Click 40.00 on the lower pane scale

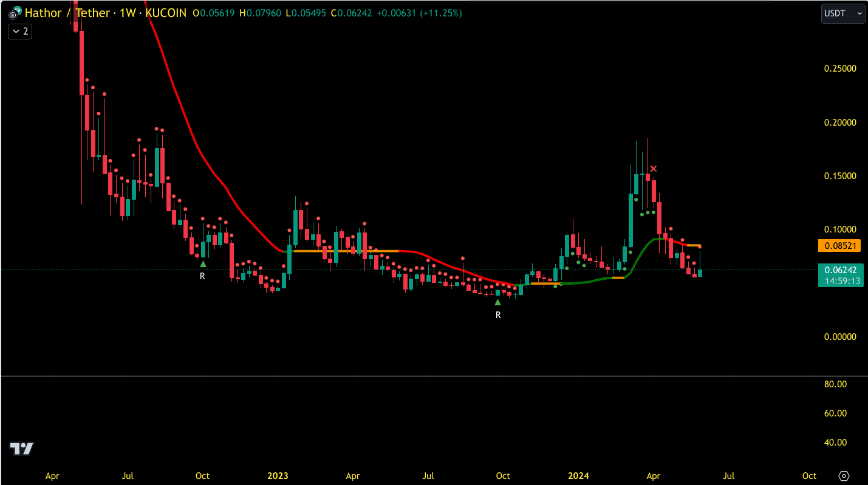(x=835, y=443)
